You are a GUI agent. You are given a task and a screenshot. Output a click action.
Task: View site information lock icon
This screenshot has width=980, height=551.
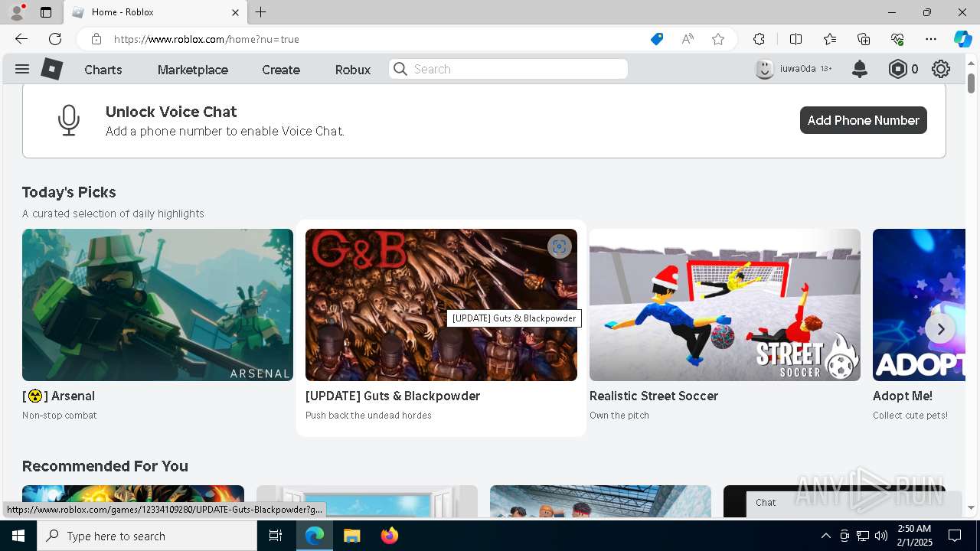click(x=96, y=39)
